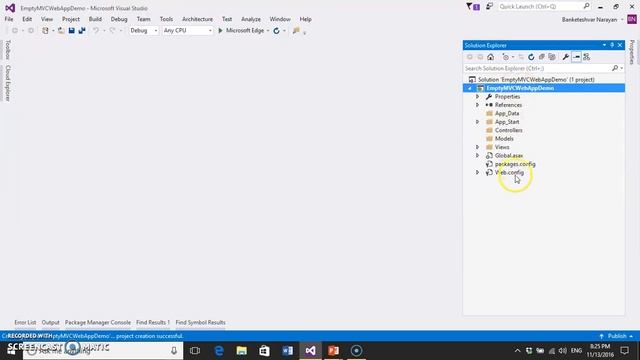Image resolution: width=640 pixels, height=360 pixels.
Task: Click the Publish button in status bar
Action: pyautogui.click(x=616, y=336)
